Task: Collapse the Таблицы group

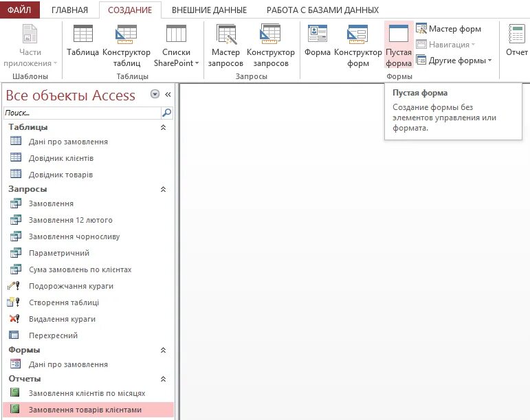Action: [x=163, y=127]
